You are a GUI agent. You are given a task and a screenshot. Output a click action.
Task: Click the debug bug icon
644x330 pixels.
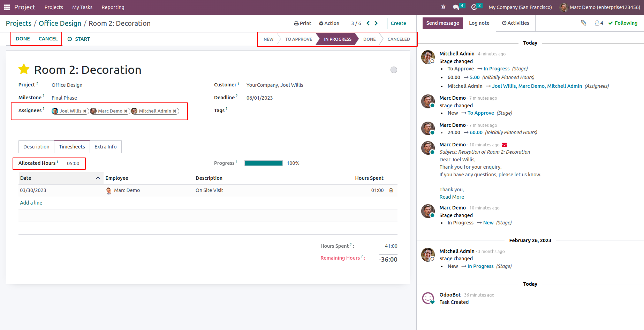coord(444,7)
